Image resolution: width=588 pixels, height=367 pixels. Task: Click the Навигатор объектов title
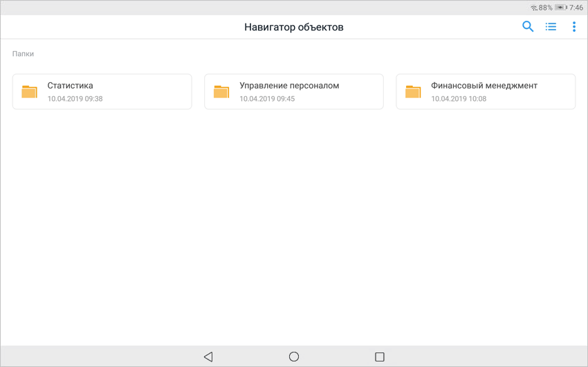pyautogui.click(x=294, y=28)
